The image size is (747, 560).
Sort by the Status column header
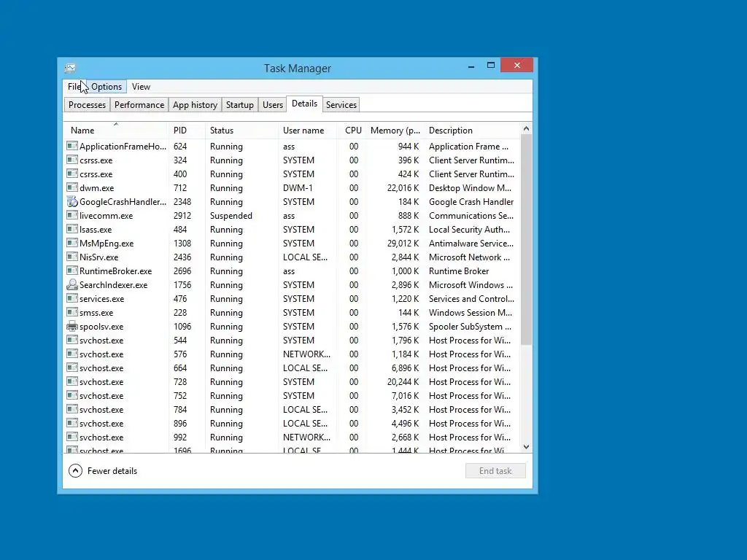click(x=241, y=130)
